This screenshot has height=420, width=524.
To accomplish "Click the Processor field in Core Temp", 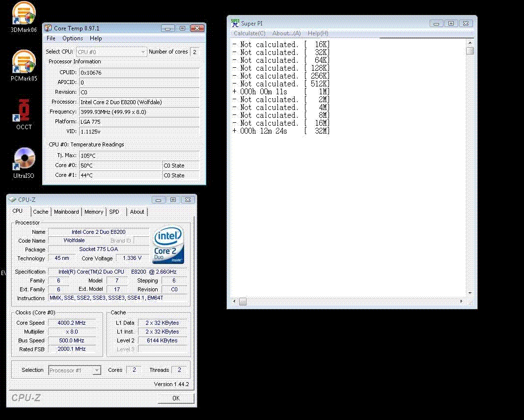I will [x=139, y=102].
